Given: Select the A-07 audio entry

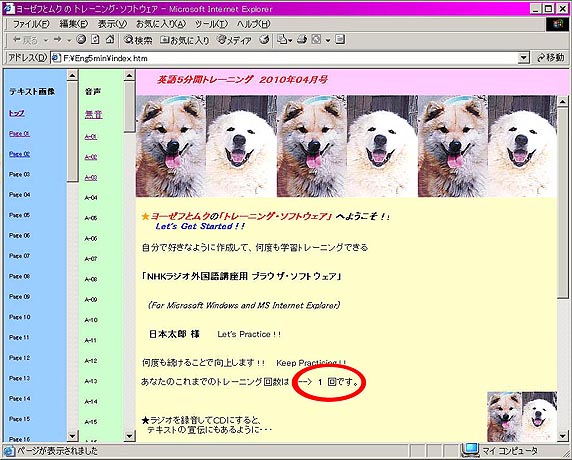Looking at the screenshot, I should [x=90, y=259].
